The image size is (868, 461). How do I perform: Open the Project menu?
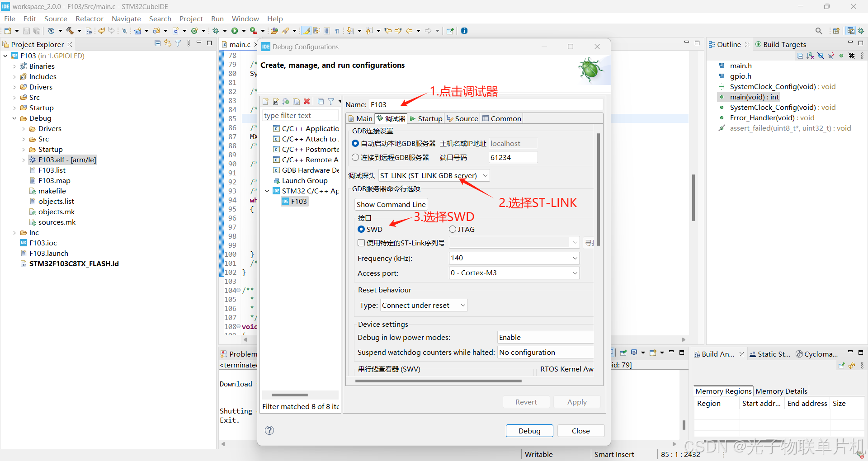point(191,19)
